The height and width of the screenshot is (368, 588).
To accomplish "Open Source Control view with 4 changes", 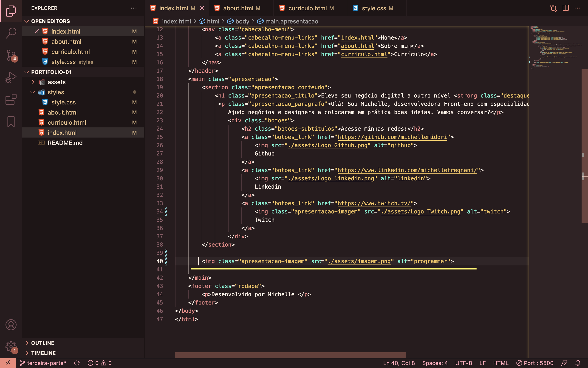I will [11, 55].
